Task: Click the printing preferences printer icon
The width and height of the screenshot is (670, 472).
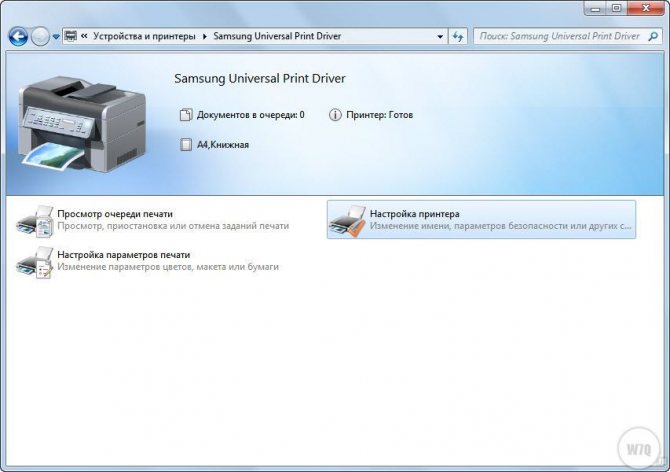Action: click(x=35, y=262)
